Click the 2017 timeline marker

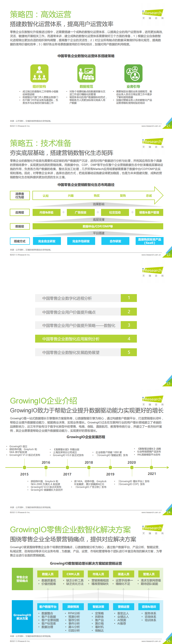pos(67,467)
